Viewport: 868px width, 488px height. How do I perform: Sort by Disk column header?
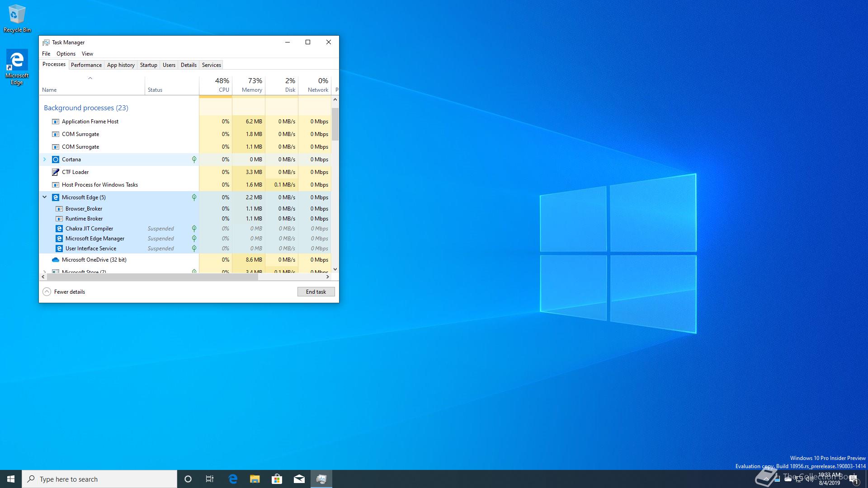tap(282, 85)
